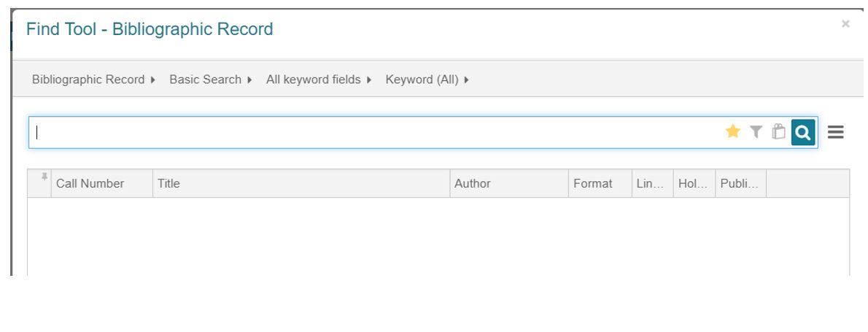Click the truncated Hol... column header

694,184
